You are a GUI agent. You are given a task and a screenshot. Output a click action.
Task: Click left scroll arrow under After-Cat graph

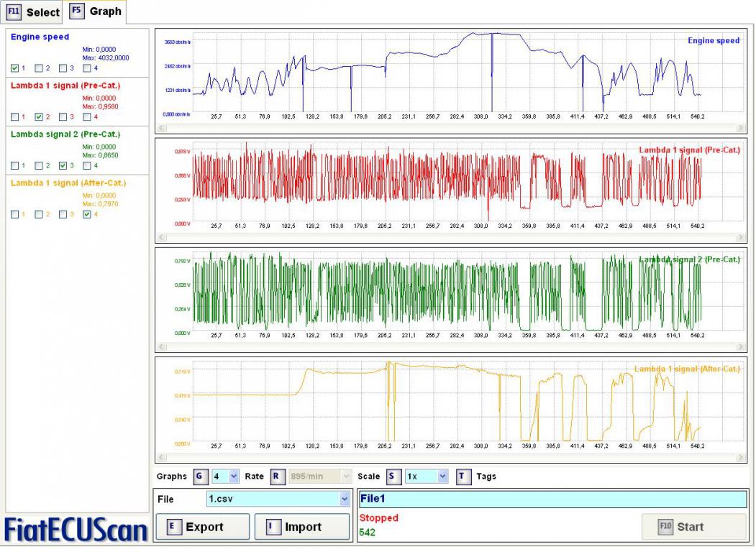(x=162, y=457)
